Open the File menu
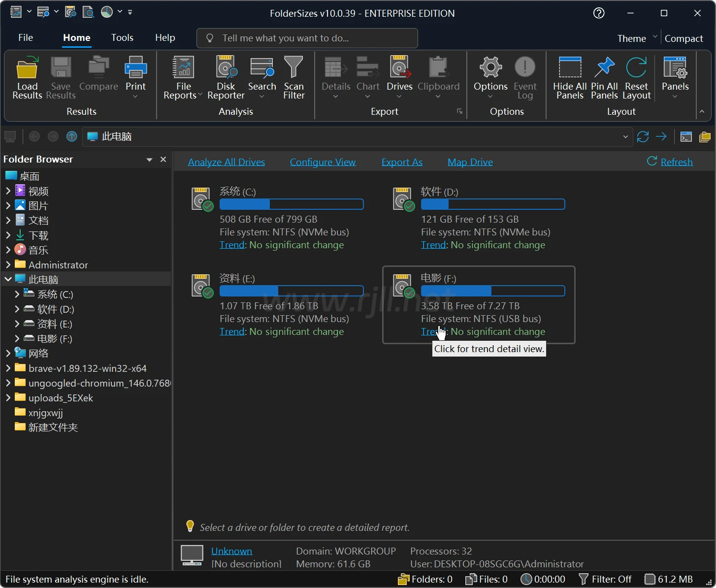The height and width of the screenshot is (588, 716). [26, 38]
